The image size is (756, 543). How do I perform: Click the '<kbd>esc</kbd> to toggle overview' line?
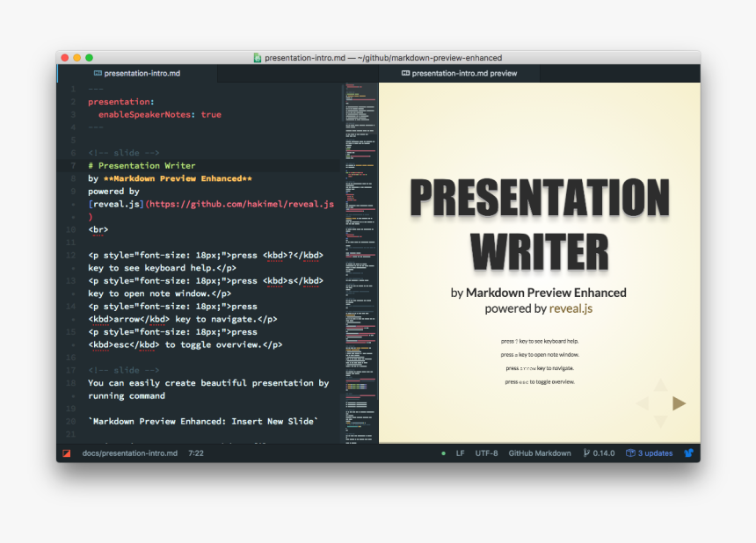click(185, 344)
